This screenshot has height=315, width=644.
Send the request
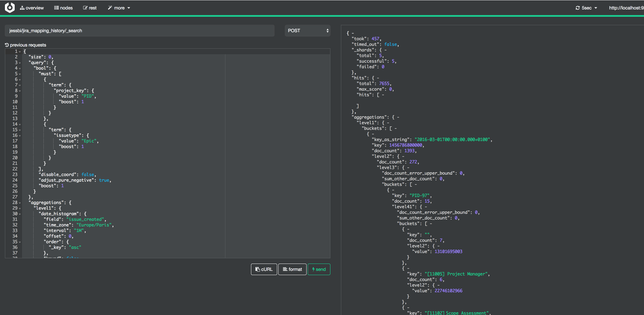(319, 269)
